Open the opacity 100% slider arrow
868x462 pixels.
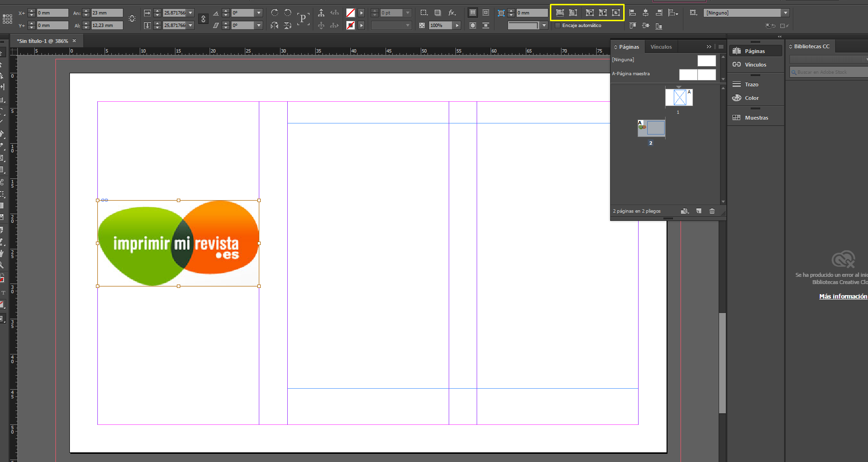457,25
